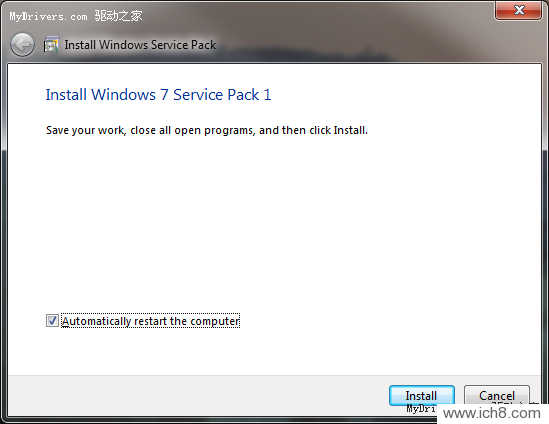Click the Service Pack installer icon
549x424 pixels.
coord(51,44)
